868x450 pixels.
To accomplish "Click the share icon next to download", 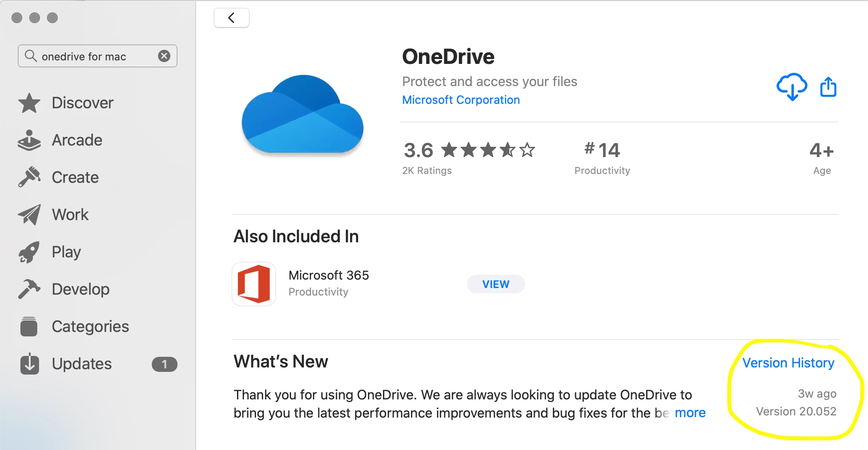I will (828, 87).
